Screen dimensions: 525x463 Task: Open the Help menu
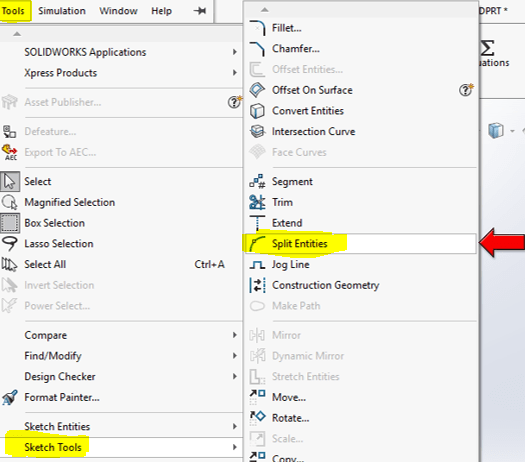[x=161, y=11]
